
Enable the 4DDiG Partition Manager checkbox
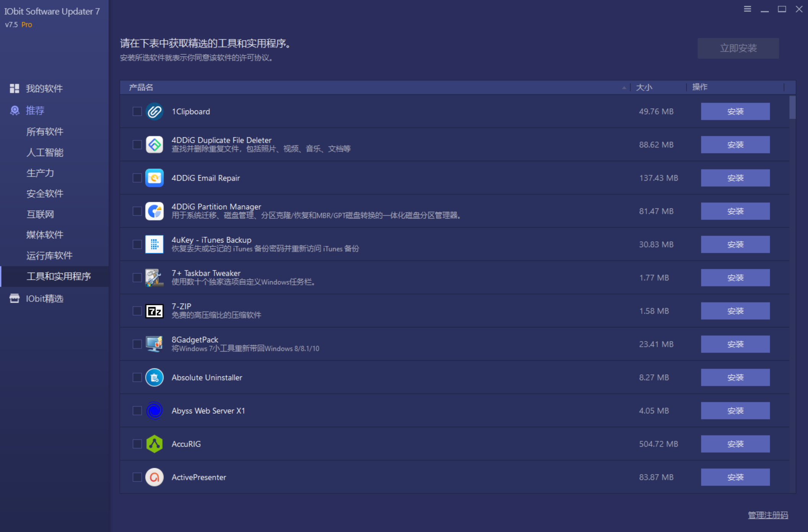137,211
